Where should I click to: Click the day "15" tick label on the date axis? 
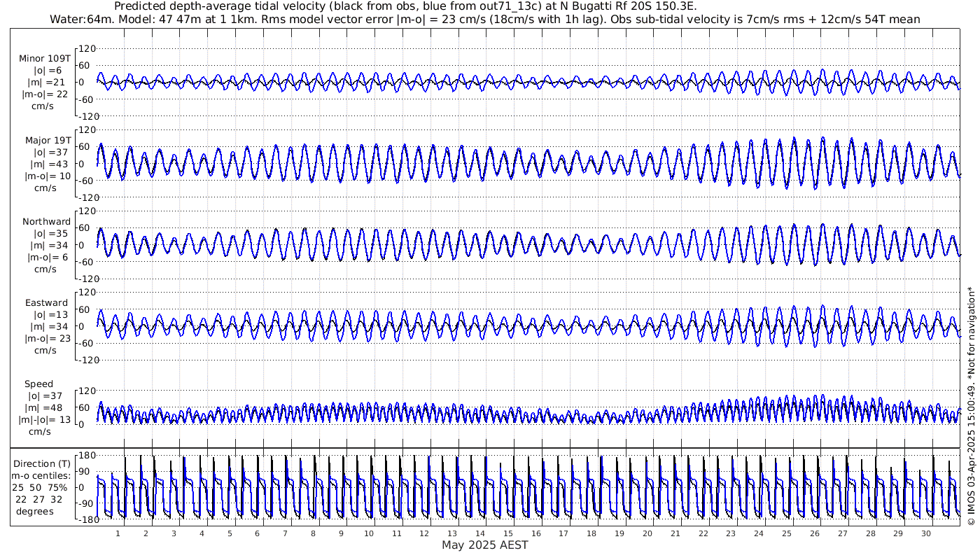coord(508,533)
